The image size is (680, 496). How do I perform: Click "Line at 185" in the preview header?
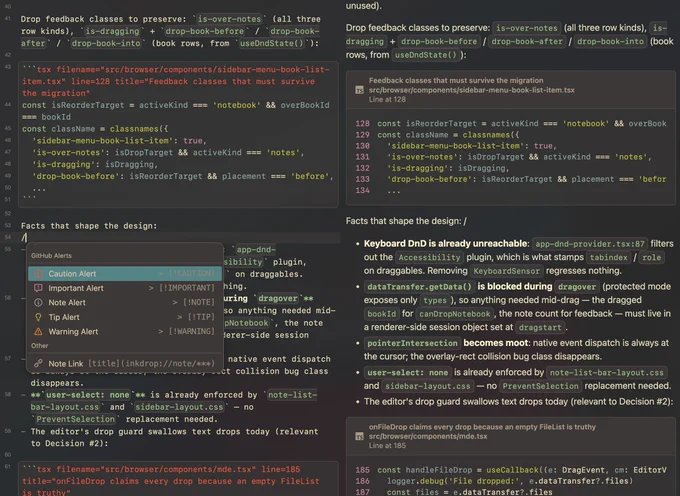click(387, 446)
